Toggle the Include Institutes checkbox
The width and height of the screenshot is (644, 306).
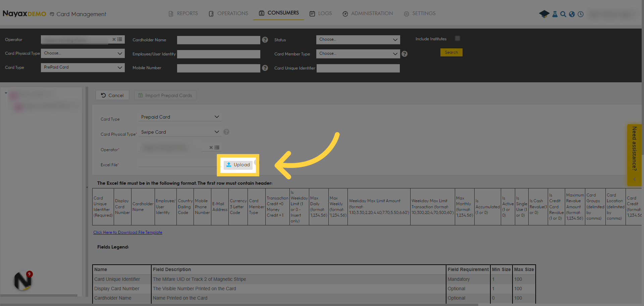coord(458,38)
